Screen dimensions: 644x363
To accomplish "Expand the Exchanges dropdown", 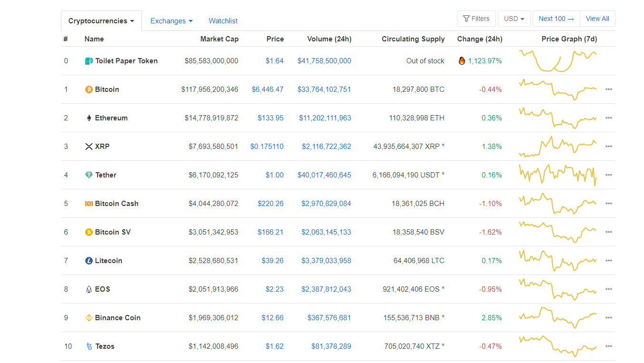I will coord(171,21).
